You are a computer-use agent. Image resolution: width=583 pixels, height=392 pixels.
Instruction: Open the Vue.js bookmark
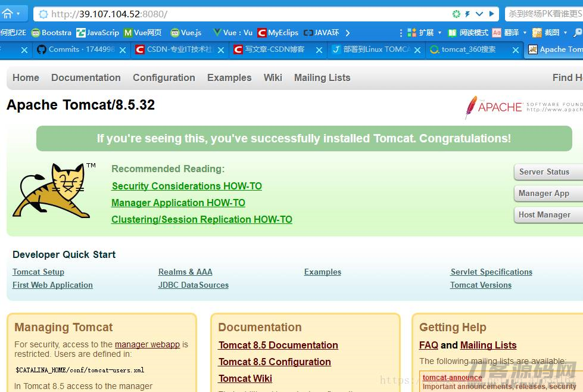pos(186,33)
